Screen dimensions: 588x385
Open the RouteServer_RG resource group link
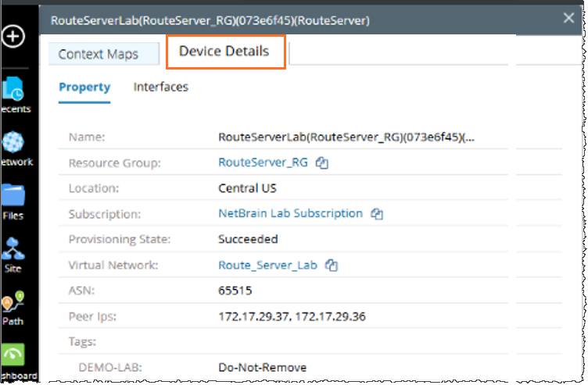(263, 163)
